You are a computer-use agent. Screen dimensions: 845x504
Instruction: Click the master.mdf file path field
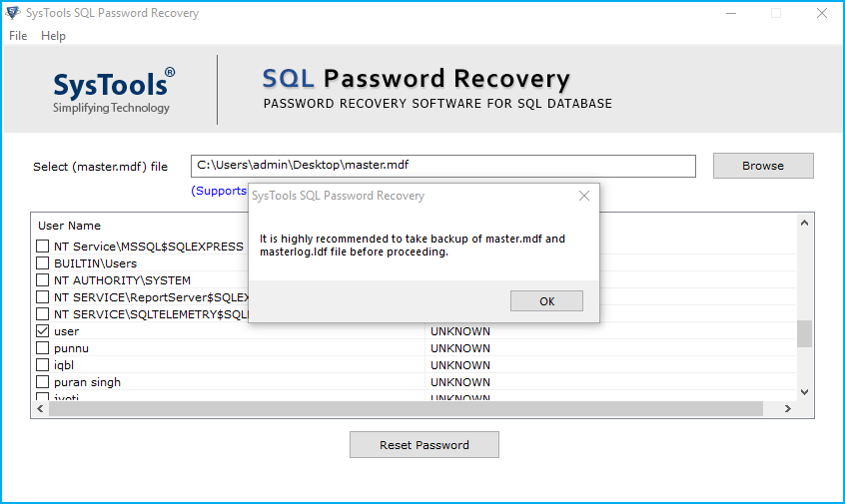[x=443, y=166]
